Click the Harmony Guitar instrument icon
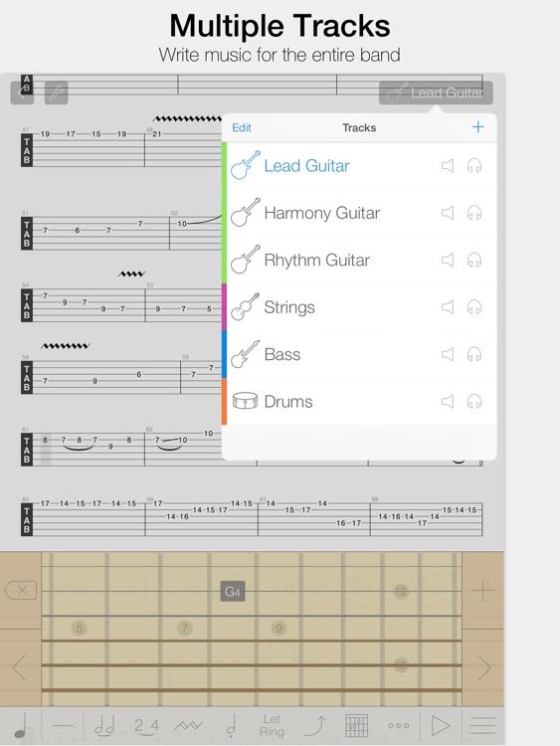The width and height of the screenshot is (560, 746). click(x=245, y=212)
